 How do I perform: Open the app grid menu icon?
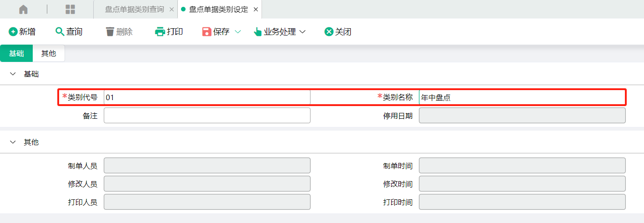(70, 9)
